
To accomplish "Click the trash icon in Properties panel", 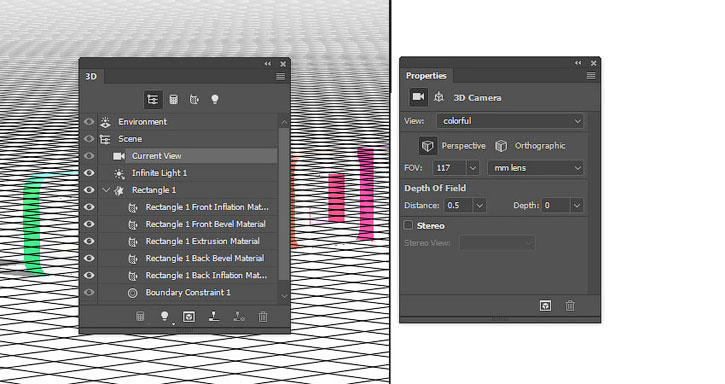I will point(570,306).
